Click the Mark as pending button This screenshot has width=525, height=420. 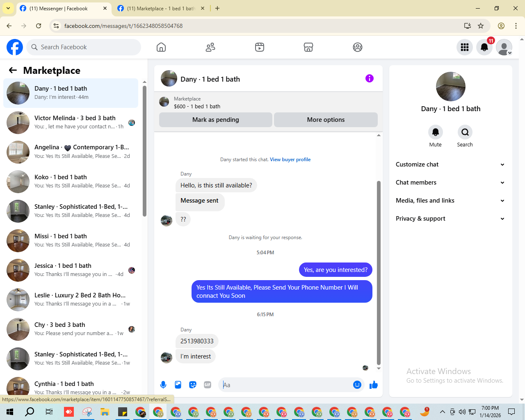(216, 120)
